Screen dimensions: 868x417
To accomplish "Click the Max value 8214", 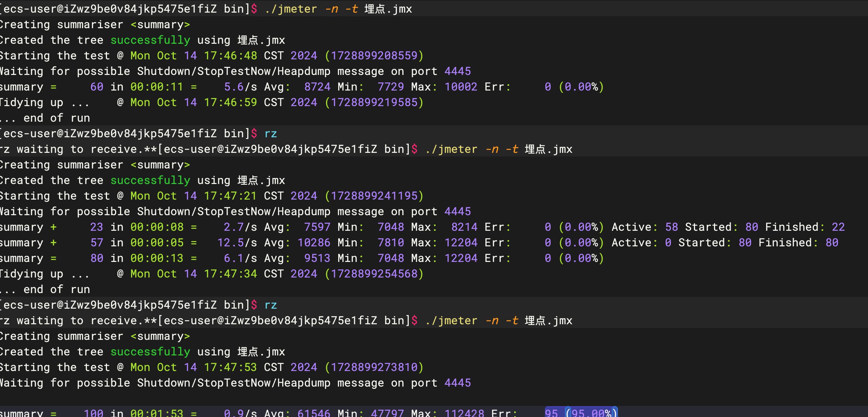I will click(x=464, y=227).
